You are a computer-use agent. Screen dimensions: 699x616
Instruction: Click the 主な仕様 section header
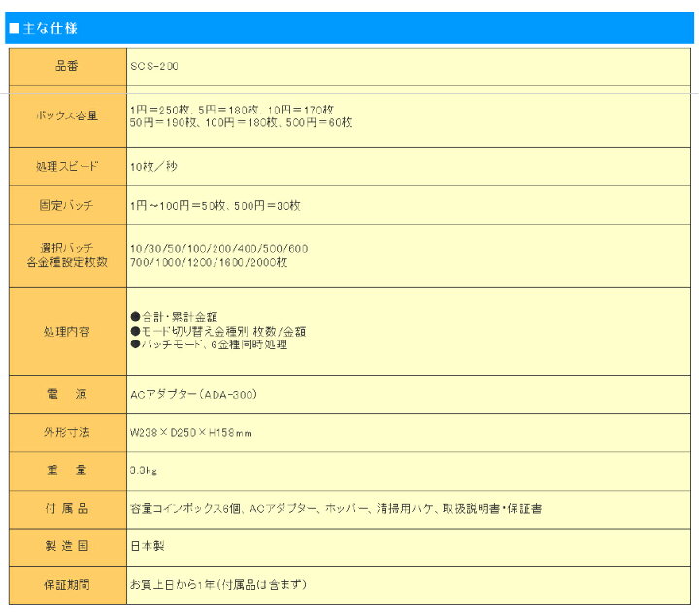349,28
